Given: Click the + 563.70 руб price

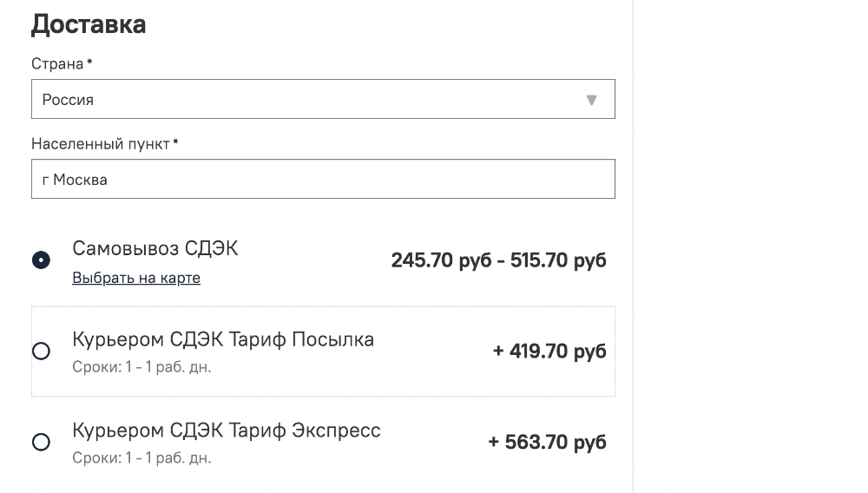Looking at the screenshot, I should coord(547,443).
